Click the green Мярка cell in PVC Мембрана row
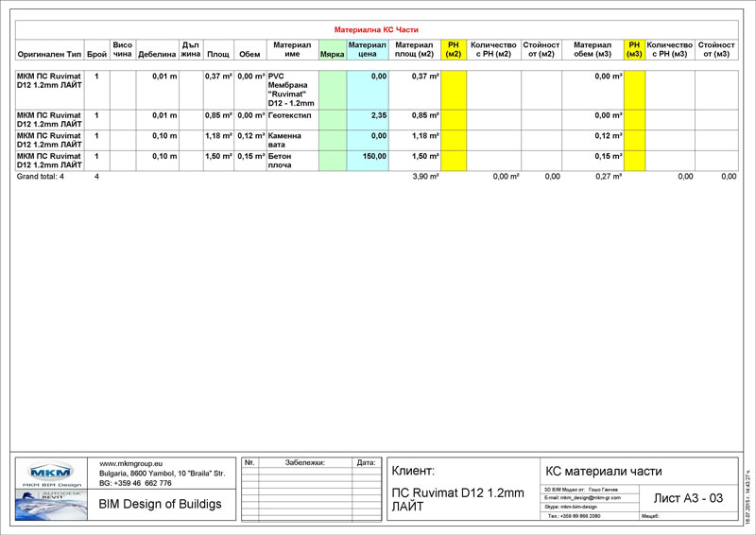 (x=333, y=90)
